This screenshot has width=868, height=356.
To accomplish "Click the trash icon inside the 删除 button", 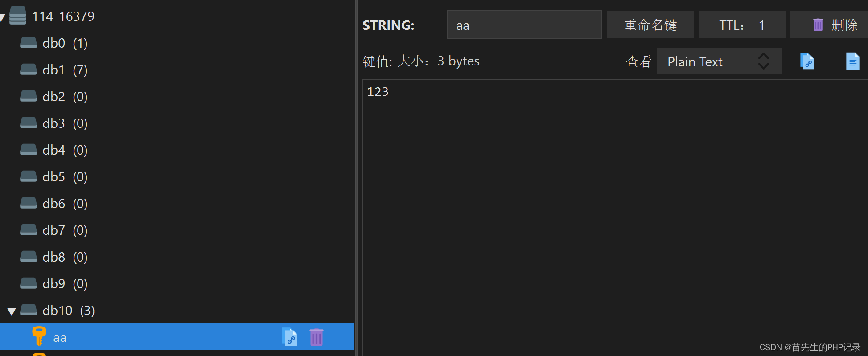I will pos(818,25).
